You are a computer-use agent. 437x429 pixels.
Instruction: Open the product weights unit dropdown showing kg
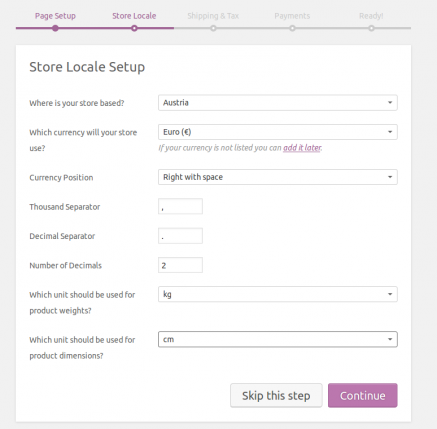278,294
